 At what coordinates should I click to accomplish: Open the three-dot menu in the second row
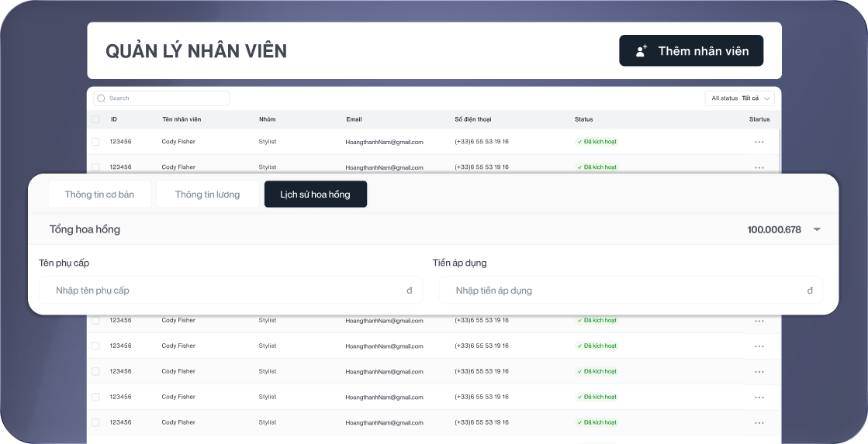(759, 167)
